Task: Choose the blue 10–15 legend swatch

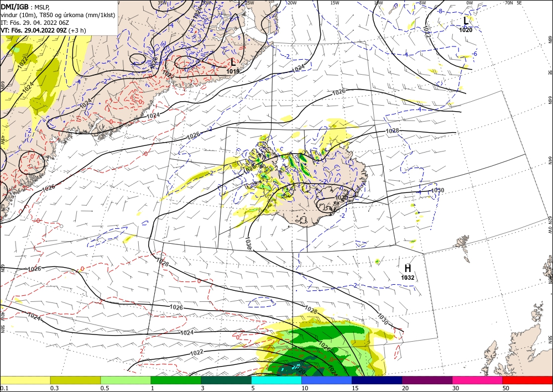Action: (327, 380)
